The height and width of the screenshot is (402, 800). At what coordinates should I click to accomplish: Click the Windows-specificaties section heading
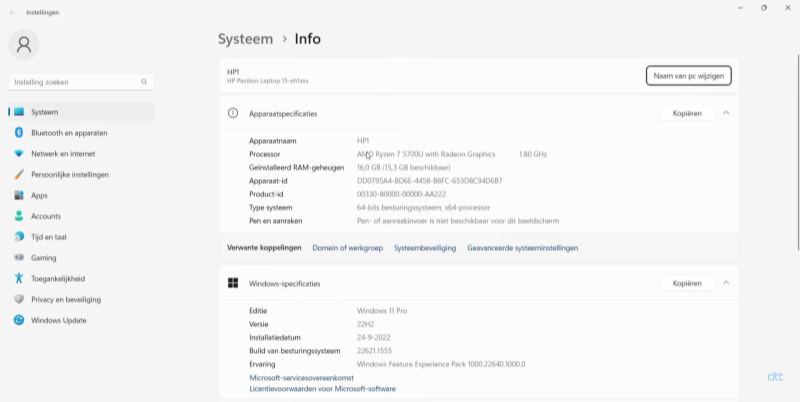[x=285, y=284]
